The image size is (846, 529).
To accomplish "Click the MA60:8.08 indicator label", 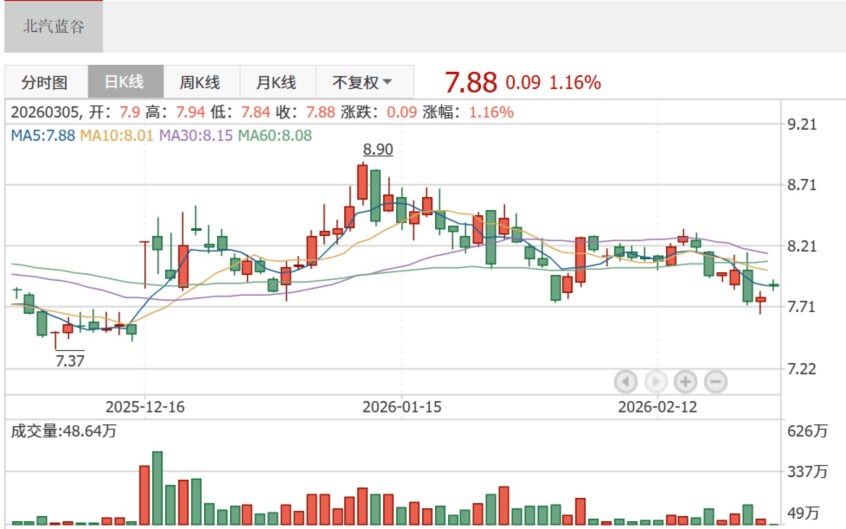I will click(x=275, y=135).
